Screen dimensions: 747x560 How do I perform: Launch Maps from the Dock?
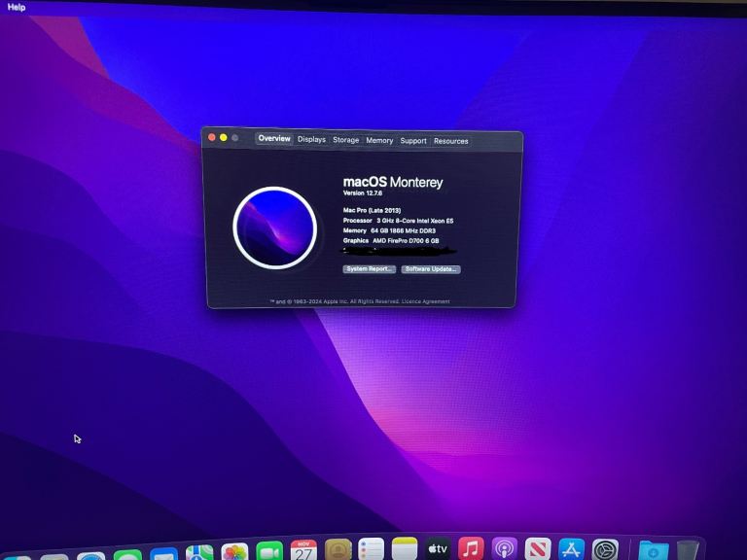pyautogui.click(x=199, y=552)
